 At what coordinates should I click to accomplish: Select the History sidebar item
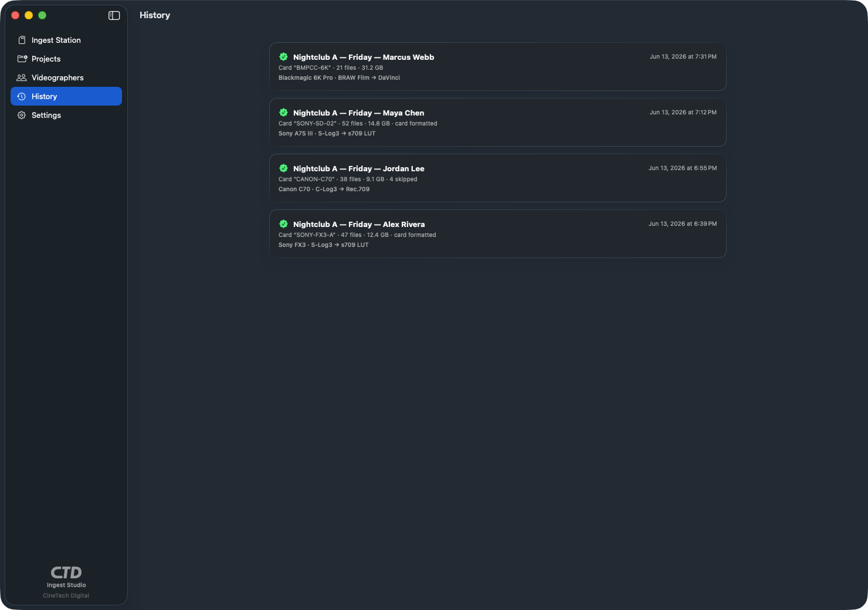click(x=66, y=96)
